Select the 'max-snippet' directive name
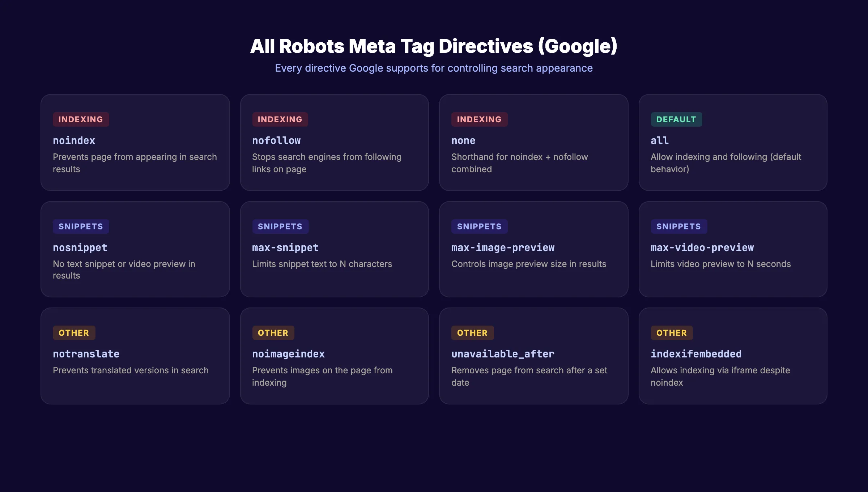 click(285, 247)
